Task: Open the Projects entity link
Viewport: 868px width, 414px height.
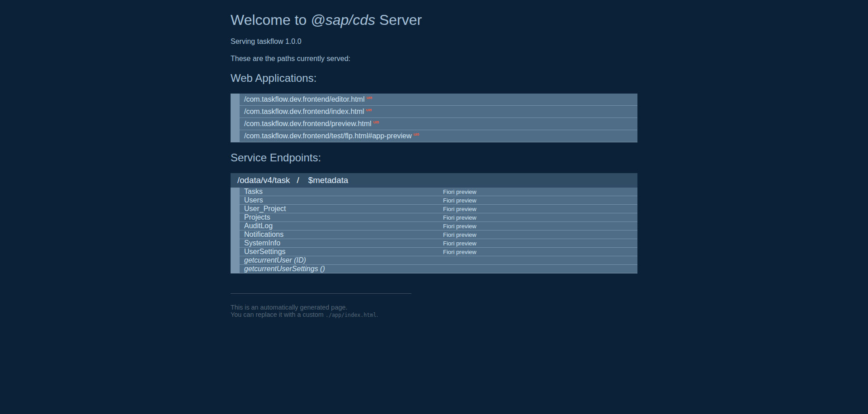Action: (x=257, y=217)
